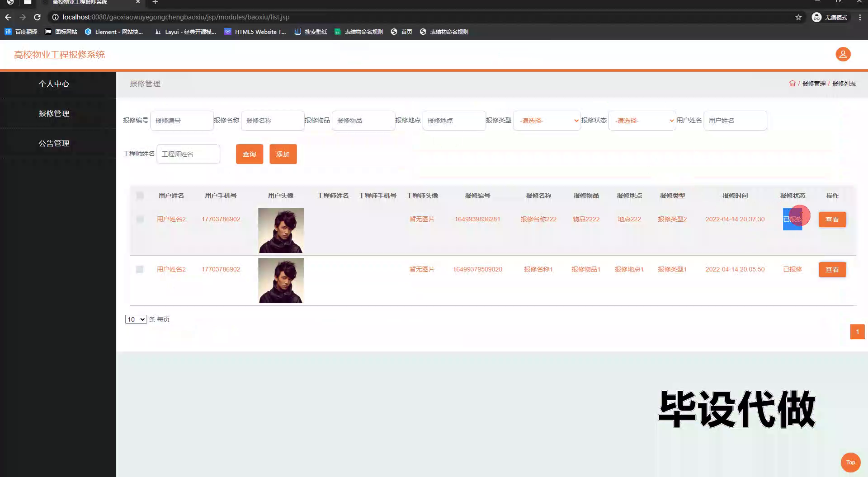
Task: Click the 添加 add button
Action: pos(283,154)
